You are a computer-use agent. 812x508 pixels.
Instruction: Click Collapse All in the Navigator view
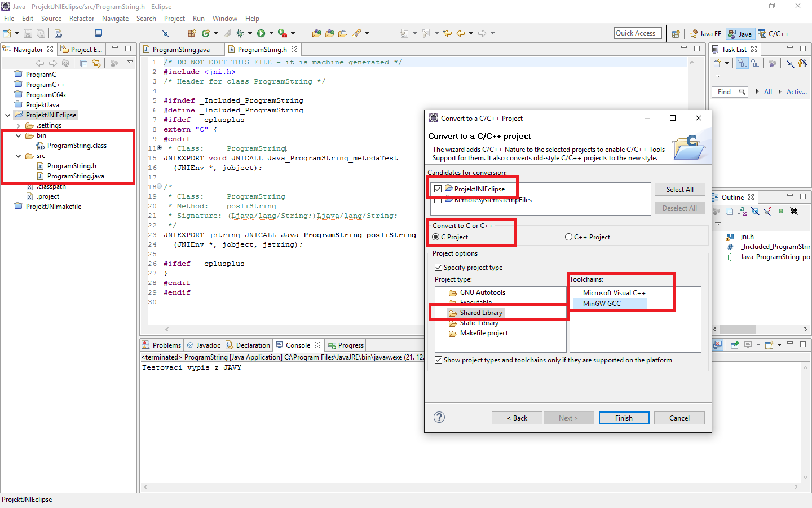[x=83, y=64]
